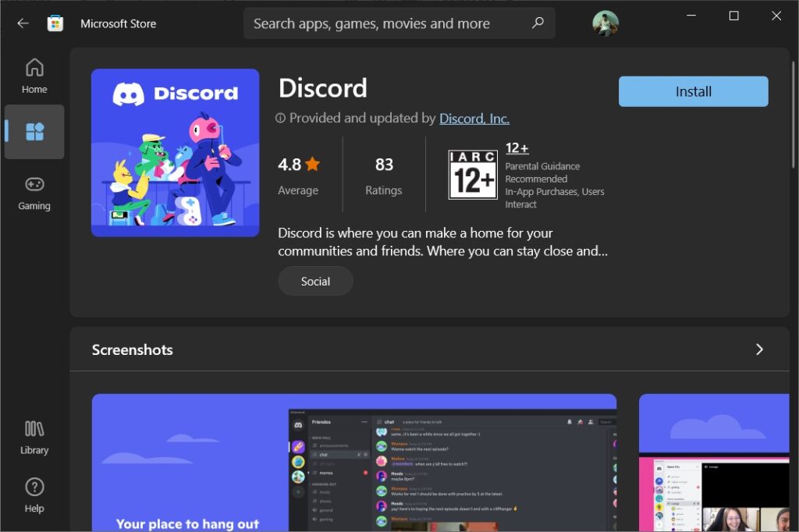Open the Home section in sidebar

(x=34, y=75)
